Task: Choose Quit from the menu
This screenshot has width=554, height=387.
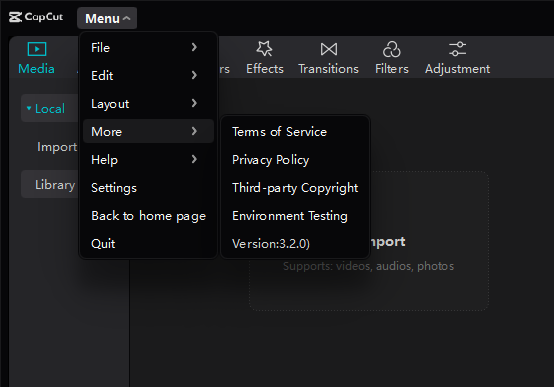Action: pyautogui.click(x=148, y=244)
